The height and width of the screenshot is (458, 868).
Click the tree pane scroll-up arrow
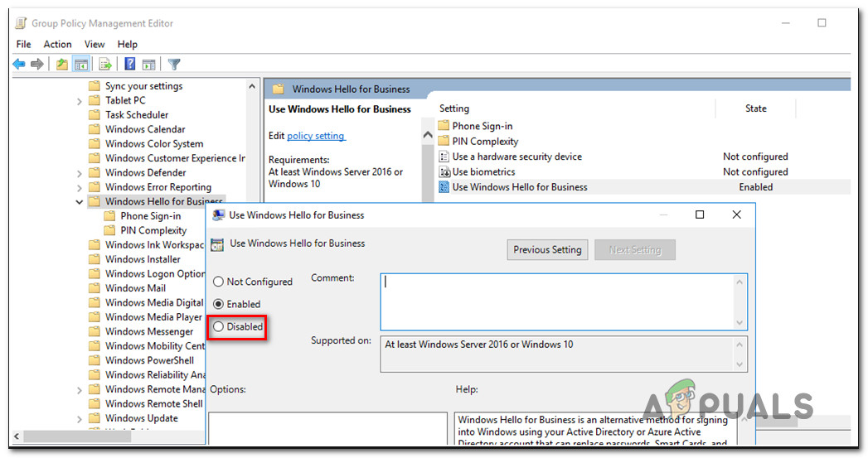pyautogui.click(x=252, y=86)
